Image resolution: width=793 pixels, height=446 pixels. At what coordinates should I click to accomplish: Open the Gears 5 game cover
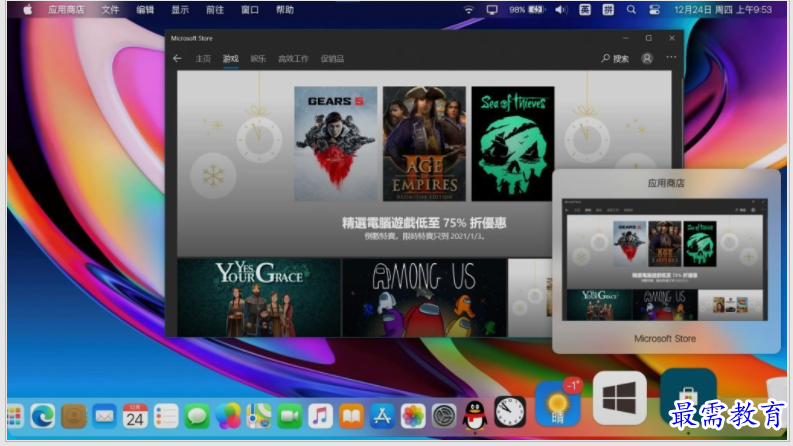pyautogui.click(x=336, y=144)
